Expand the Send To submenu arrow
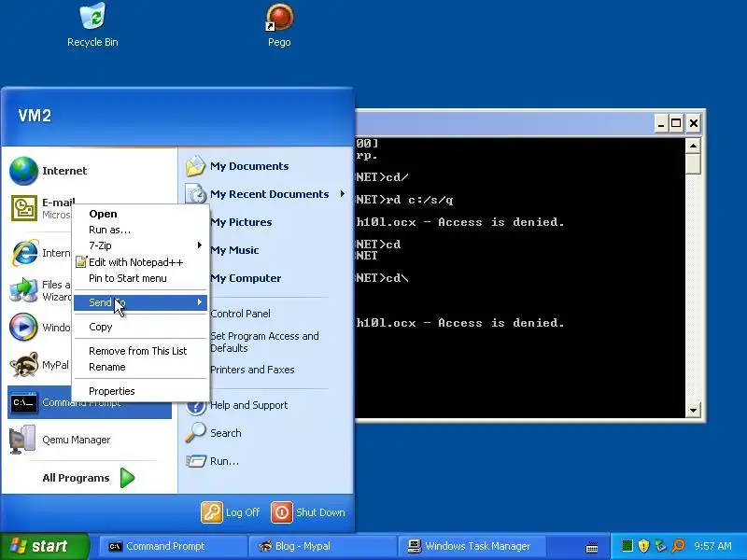 pos(200,301)
